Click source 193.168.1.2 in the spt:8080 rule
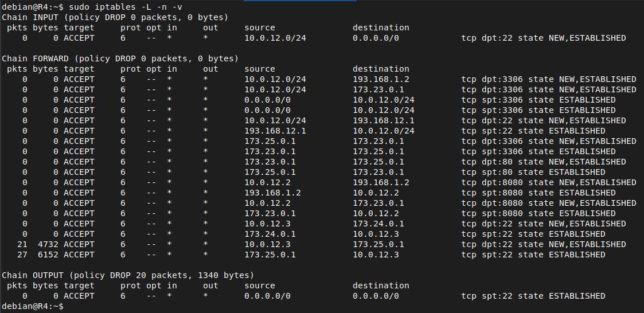Image resolution: width=644 pixels, height=313 pixels. click(x=273, y=193)
